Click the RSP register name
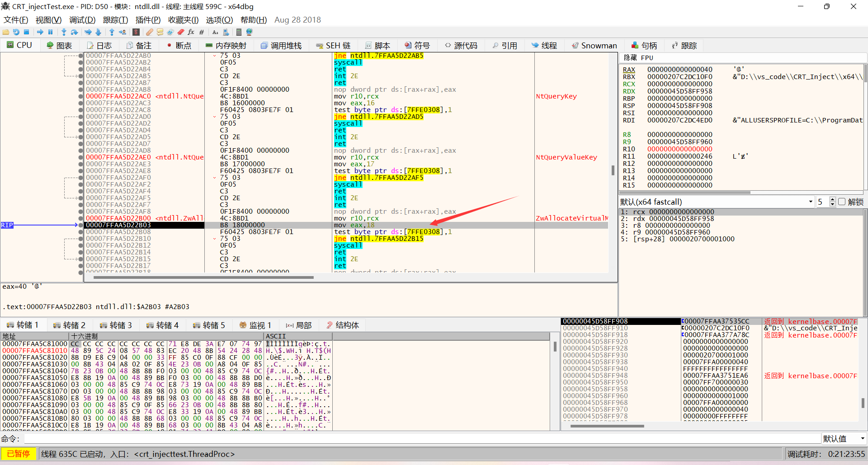The image size is (868, 465). coord(629,106)
